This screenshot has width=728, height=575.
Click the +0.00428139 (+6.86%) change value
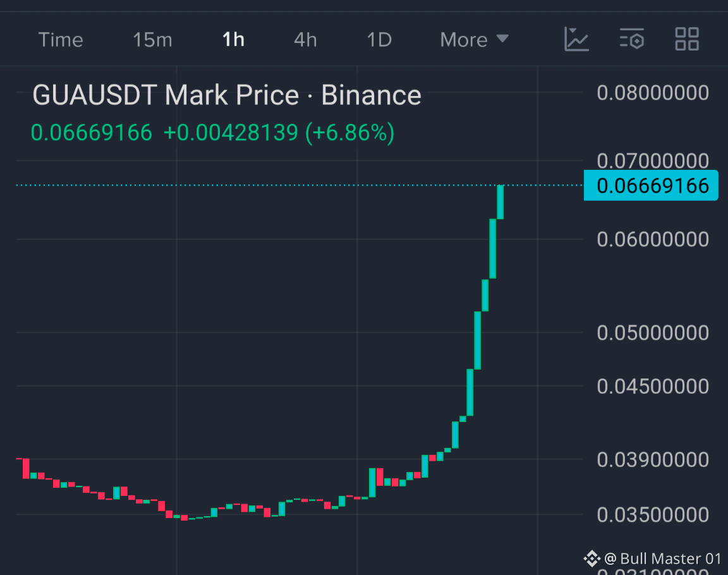coord(279,133)
